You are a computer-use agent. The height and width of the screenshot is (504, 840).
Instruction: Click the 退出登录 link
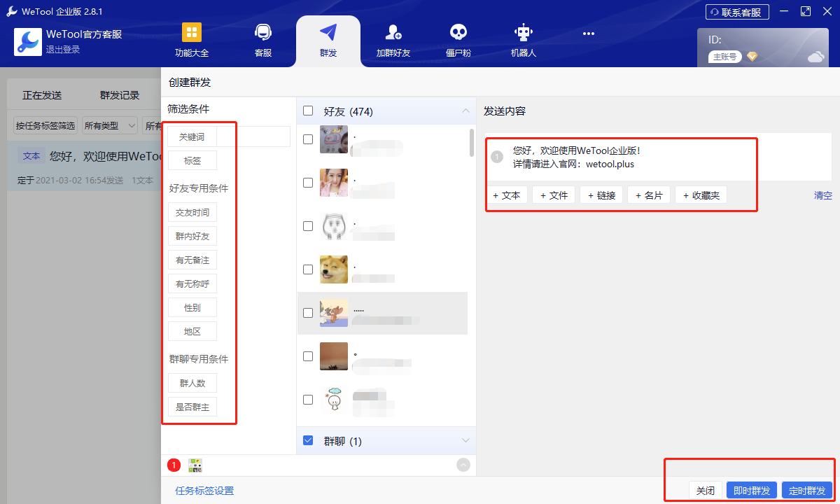(63, 50)
